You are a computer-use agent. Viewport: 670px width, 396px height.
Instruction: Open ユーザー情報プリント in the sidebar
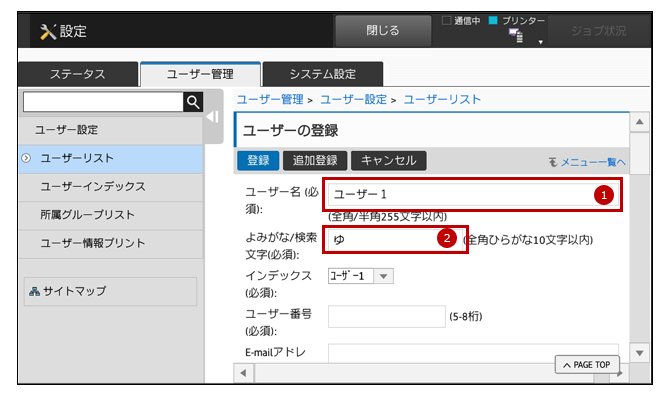pyautogui.click(x=111, y=243)
